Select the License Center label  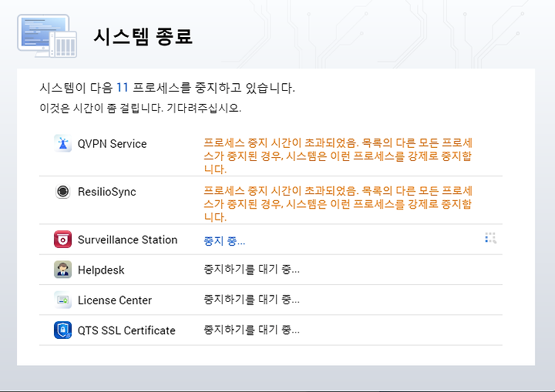tap(115, 300)
